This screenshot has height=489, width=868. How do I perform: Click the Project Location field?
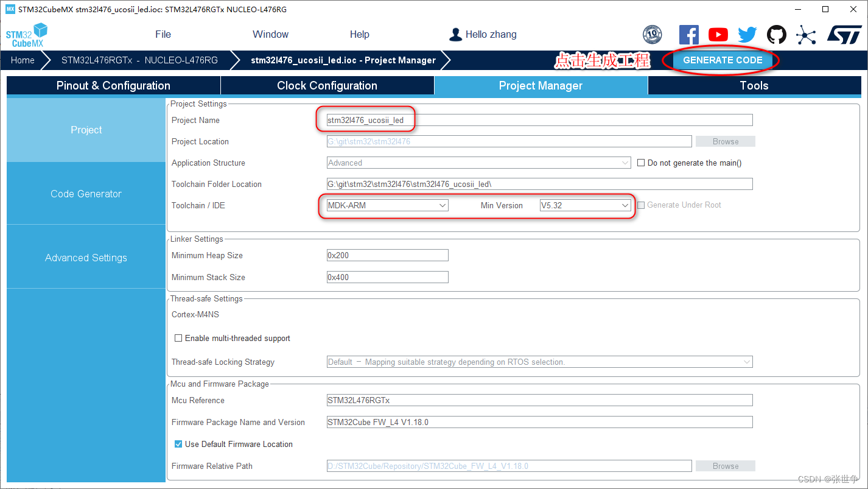(x=509, y=141)
